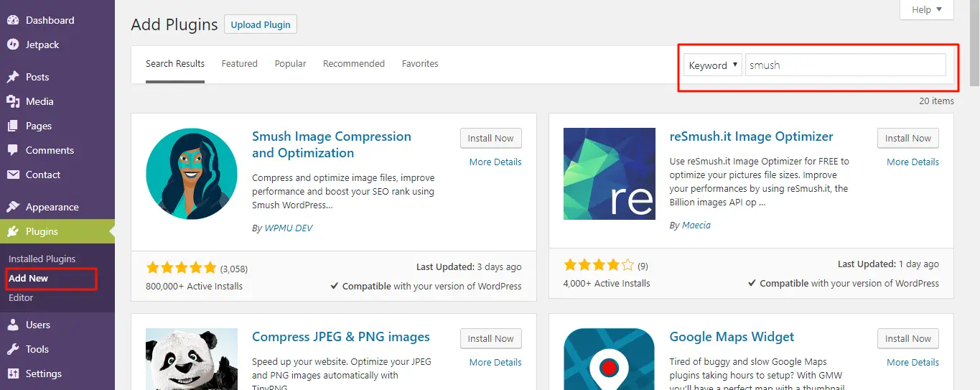Viewport: 980px width, 390px height.
Task: Open the WPMU DEV author link
Action: 287,228
